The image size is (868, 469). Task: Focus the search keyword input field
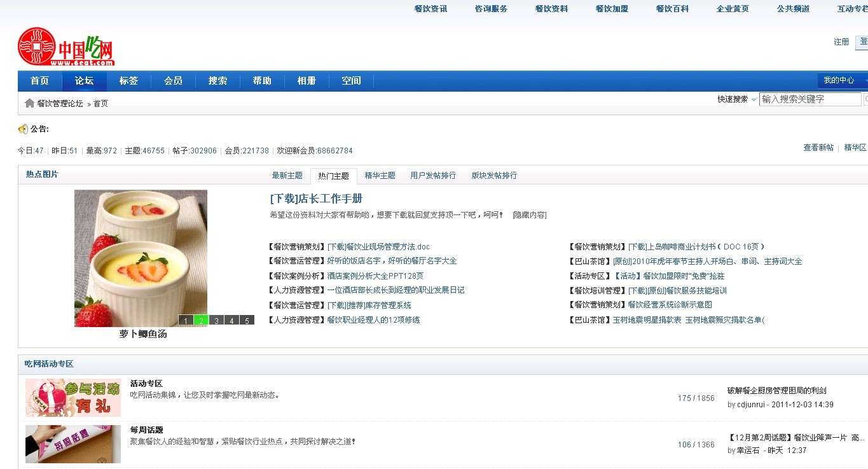click(x=810, y=99)
